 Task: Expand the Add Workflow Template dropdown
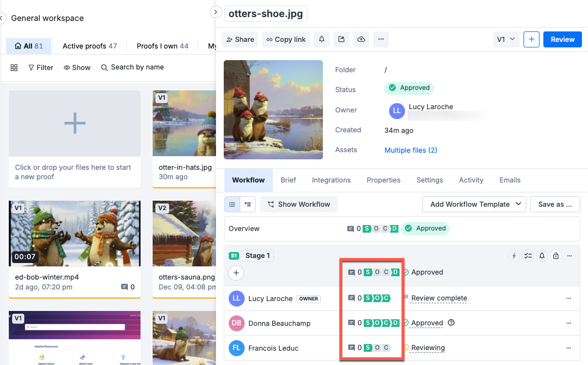(x=474, y=204)
